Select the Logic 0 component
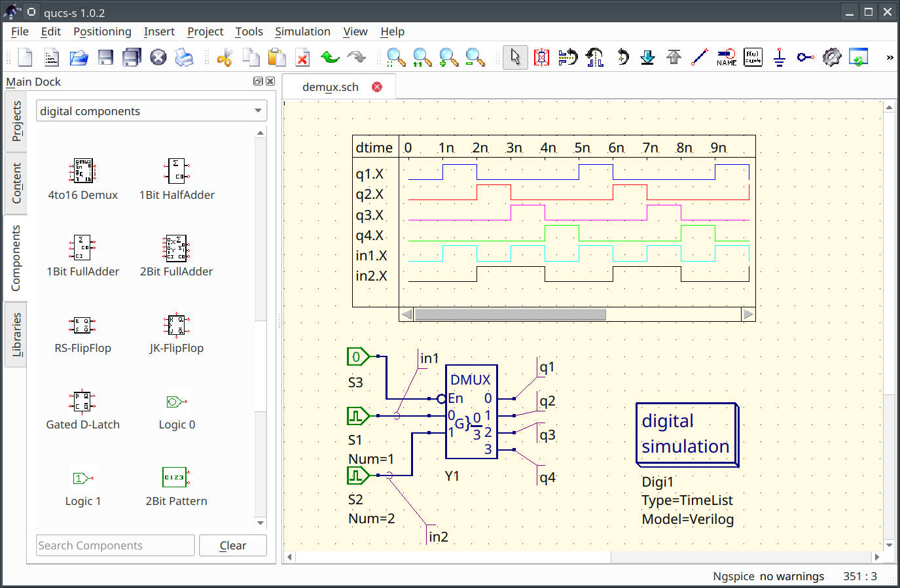The image size is (900, 588). click(x=177, y=409)
